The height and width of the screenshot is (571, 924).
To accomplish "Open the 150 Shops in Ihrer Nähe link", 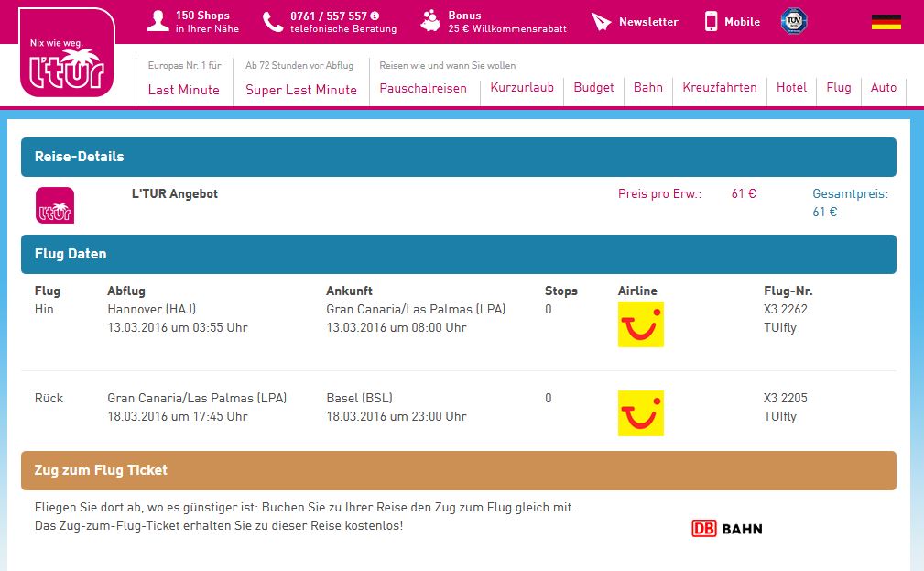I will (207, 22).
